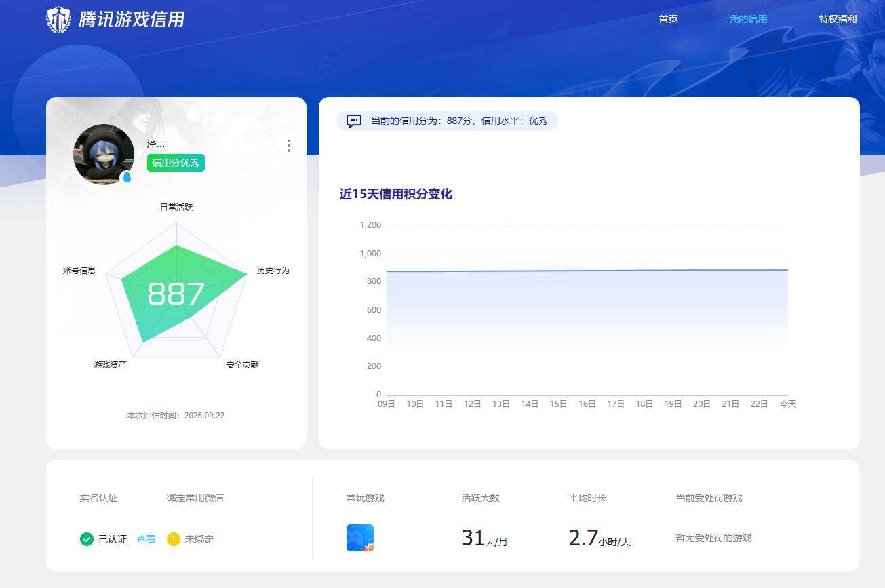Click the 15日 label on chart axis
The height and width of the screenshot is (588, 885).
tap(558, 404)
